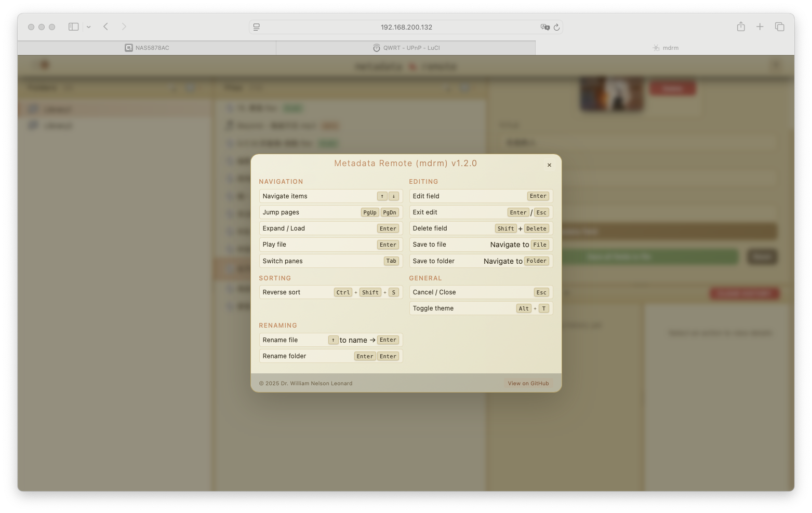
Task: Toggle the Safari sidebar panel
Action: 73,27
